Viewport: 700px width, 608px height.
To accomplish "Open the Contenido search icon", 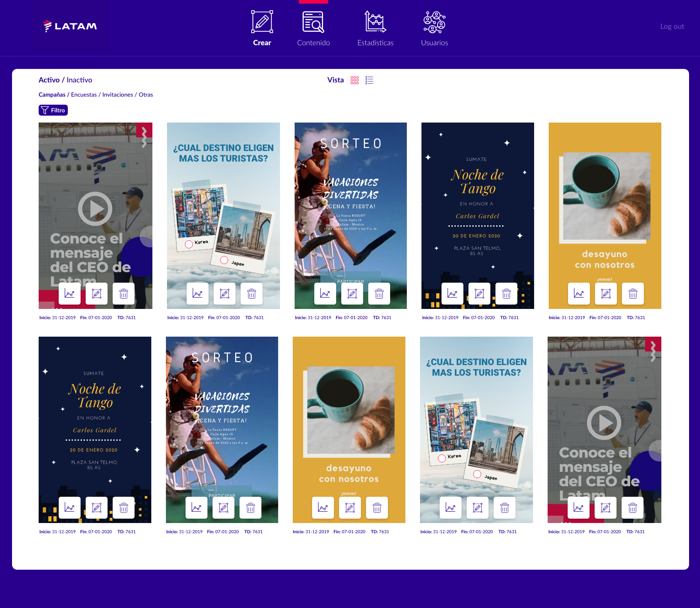I will click(x=313, y=22).
